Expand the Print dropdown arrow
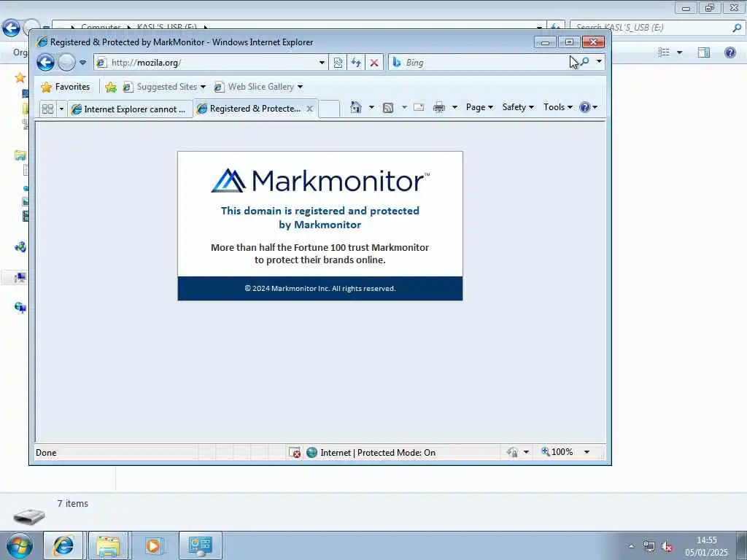 (454, 107)
